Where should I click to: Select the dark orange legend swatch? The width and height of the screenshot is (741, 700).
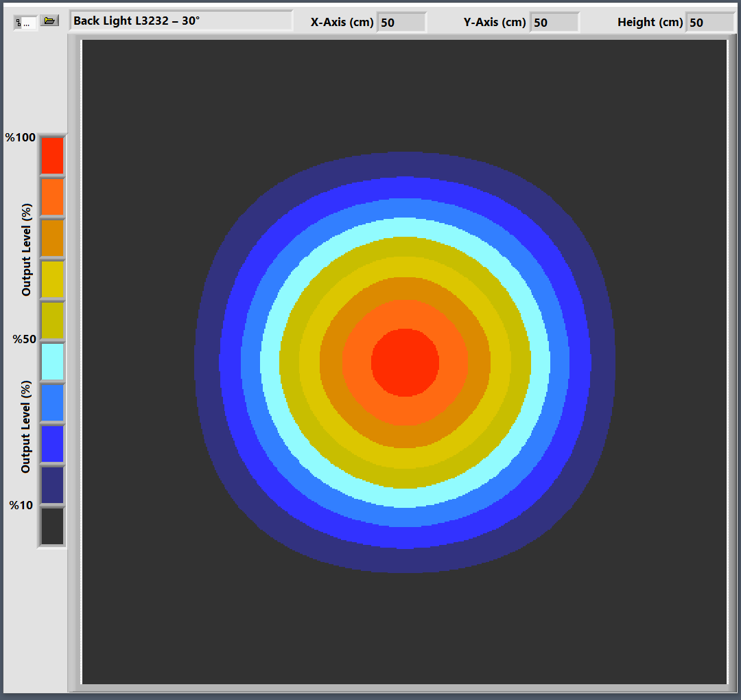tap(52, 238)
